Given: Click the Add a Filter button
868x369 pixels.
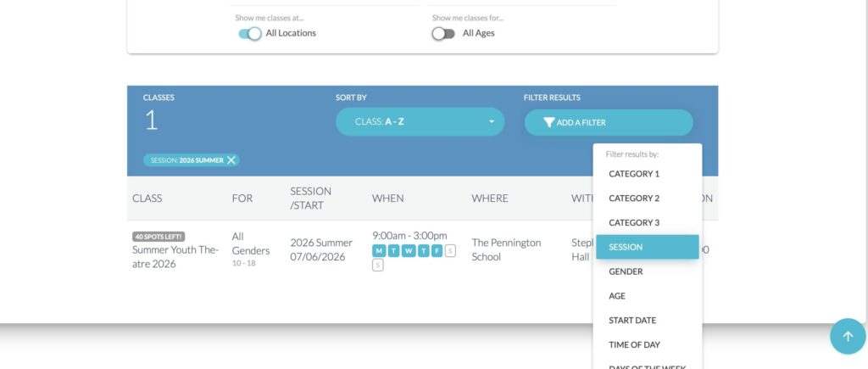Looking at the screenshot, I should tap(608, 122).
